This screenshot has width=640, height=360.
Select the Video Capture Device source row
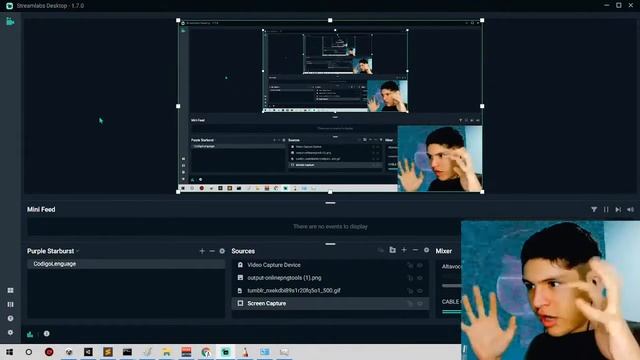(331, 265)
